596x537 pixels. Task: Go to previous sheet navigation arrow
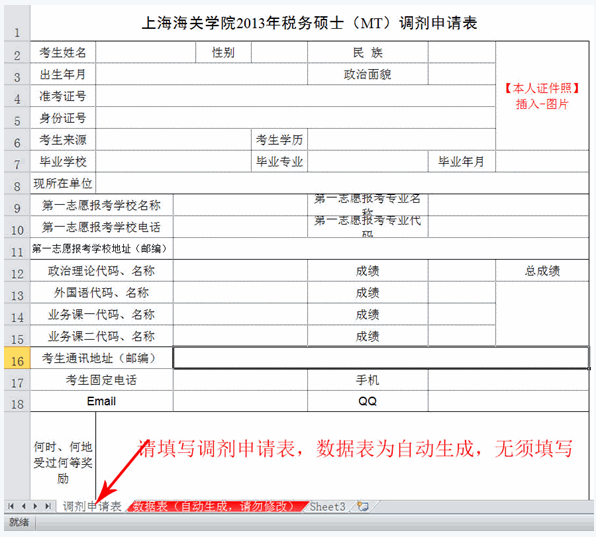[x=23, y=506]
